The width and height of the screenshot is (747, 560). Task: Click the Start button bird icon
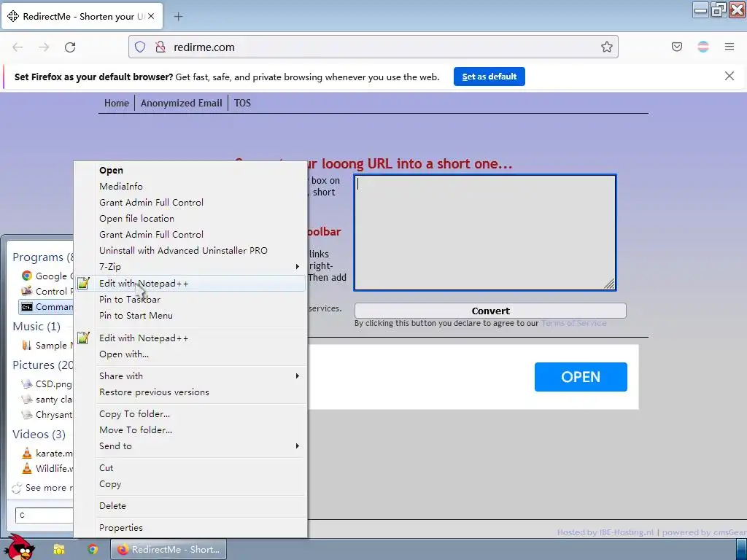click(20, 548)
